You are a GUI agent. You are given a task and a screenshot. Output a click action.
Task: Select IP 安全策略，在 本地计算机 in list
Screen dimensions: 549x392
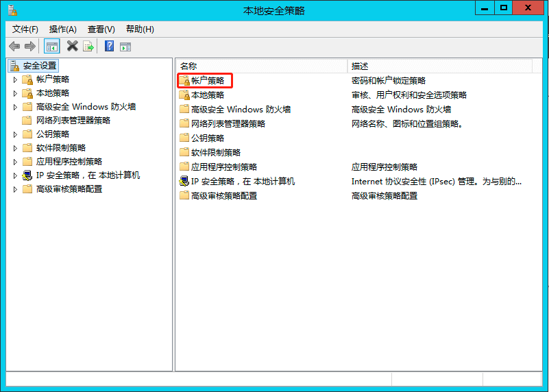[243, 182]
